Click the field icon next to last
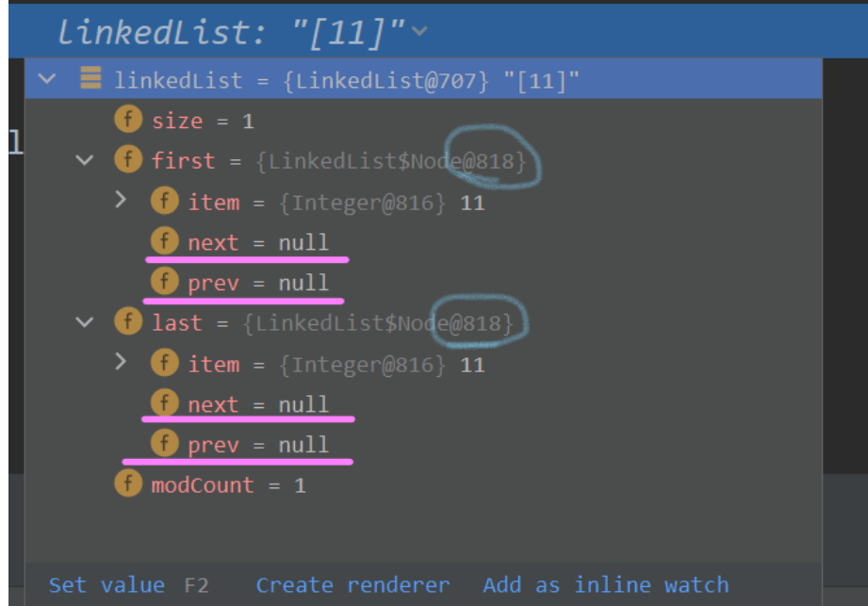This screenshot has width=868, height=606. coord(128,322)
